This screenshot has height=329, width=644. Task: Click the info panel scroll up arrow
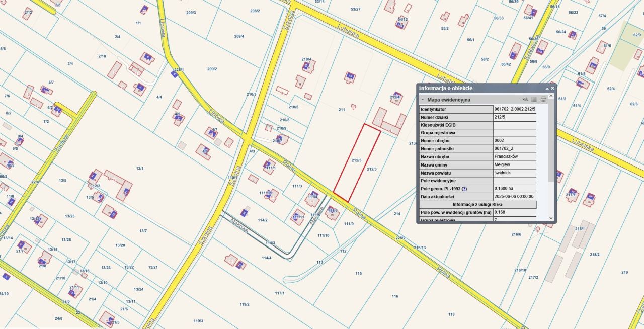tap(551, 98)
